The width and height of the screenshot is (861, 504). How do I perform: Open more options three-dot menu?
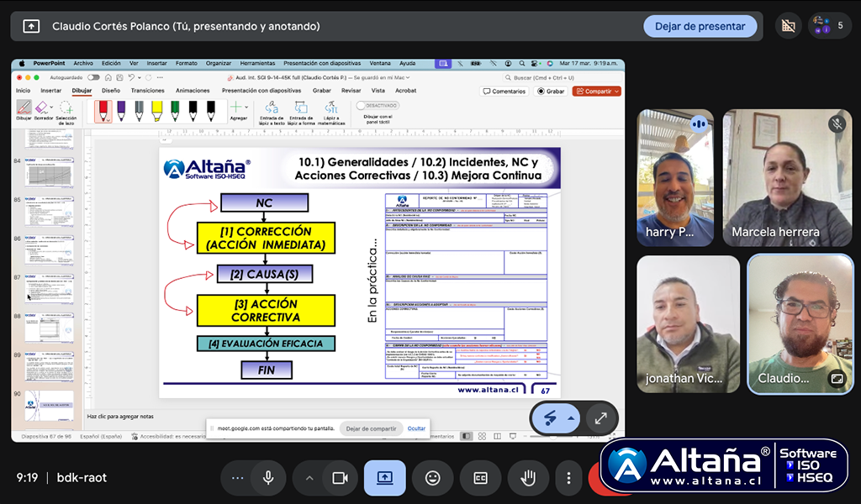(569, 478)
